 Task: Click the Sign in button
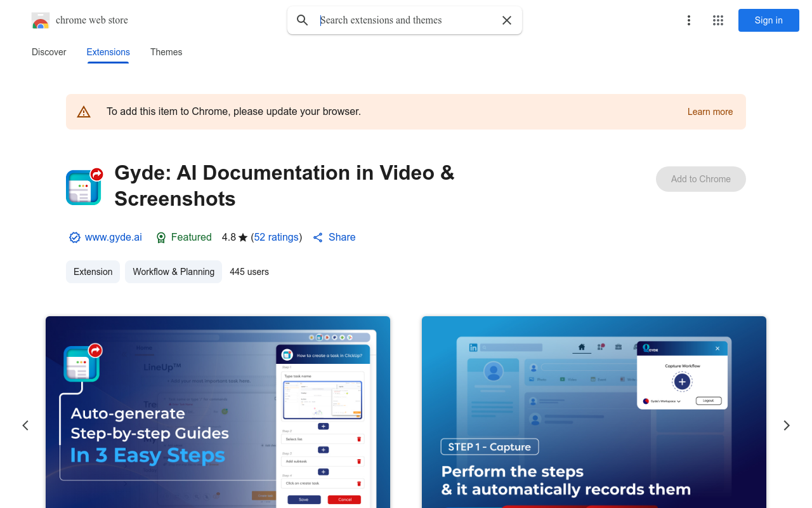point(769,20)
